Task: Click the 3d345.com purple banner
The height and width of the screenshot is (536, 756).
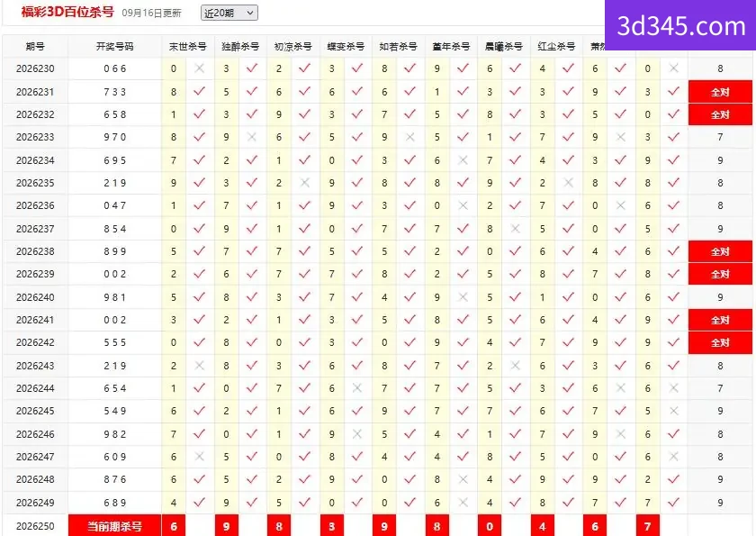Action: [680, 25]
